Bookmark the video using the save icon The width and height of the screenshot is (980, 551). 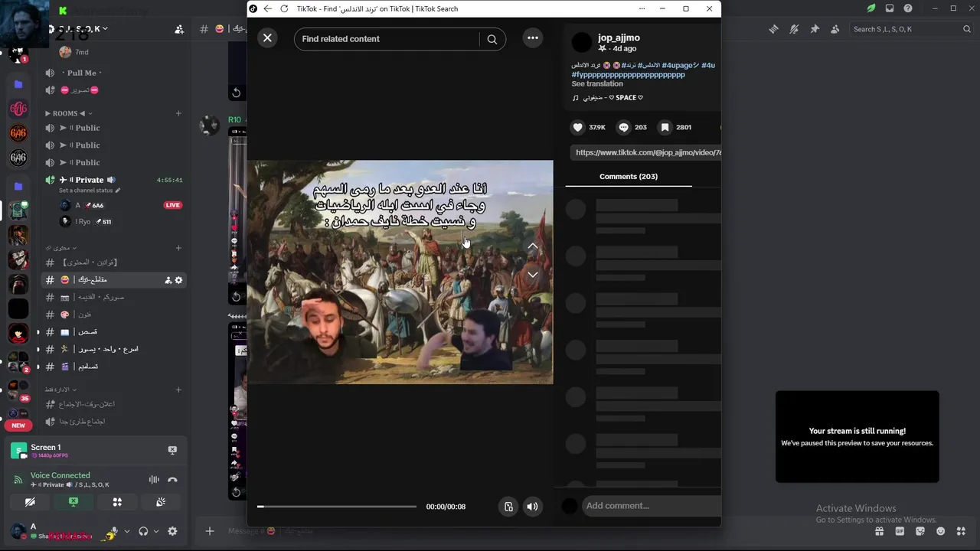665,127
